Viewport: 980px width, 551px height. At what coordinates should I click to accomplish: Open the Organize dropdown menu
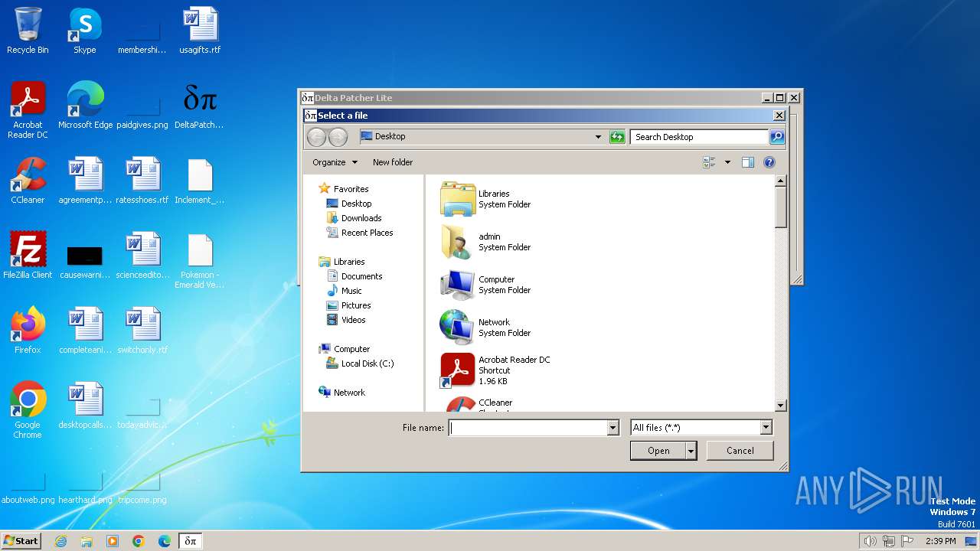point(335,162)
